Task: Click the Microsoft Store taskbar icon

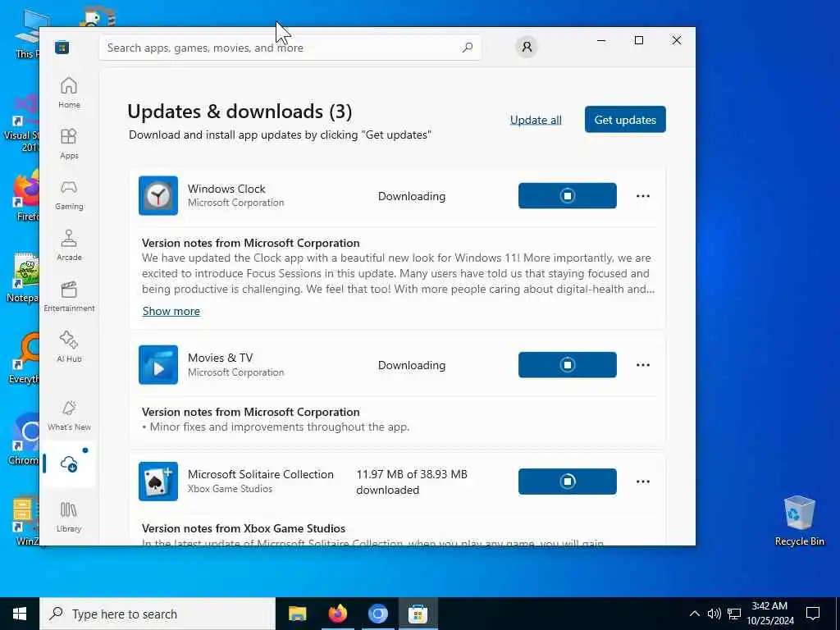Action: (x=418, y=614)
